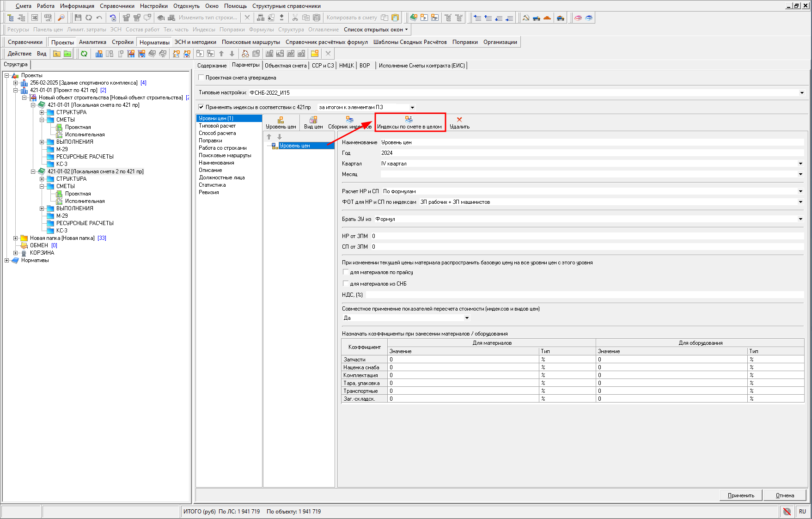Click the save diskette icon

tap(78, 18)
